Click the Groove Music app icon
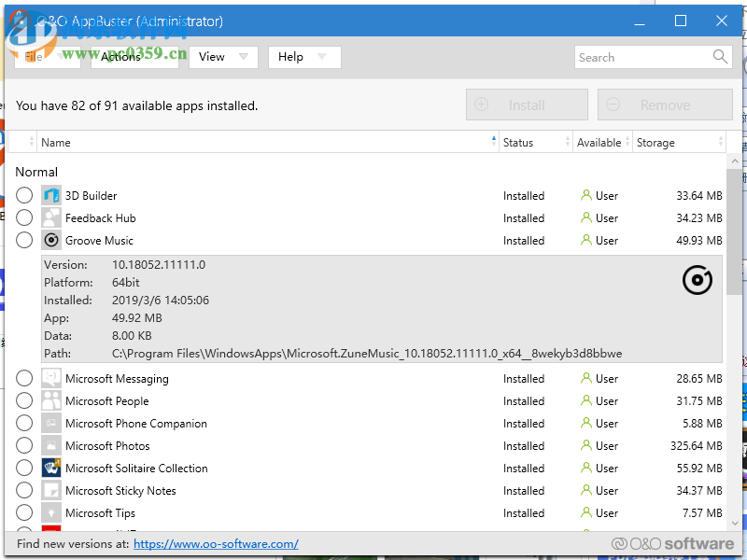This screenshot has height=560, width=747. (51, 241)
